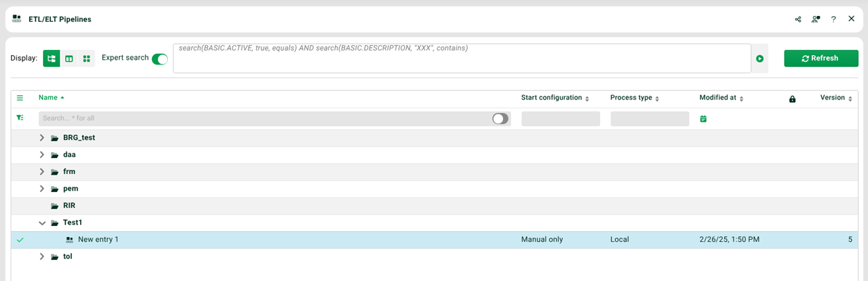Expand the frm folder
Screen dimensions: 868x281
pos(42,172)
